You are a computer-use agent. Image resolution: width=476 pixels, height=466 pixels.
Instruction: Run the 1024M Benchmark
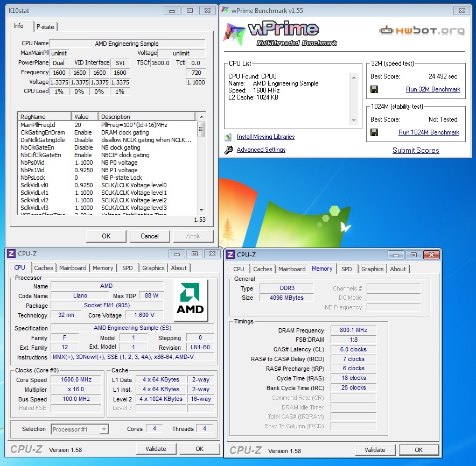tap(429, 132)
